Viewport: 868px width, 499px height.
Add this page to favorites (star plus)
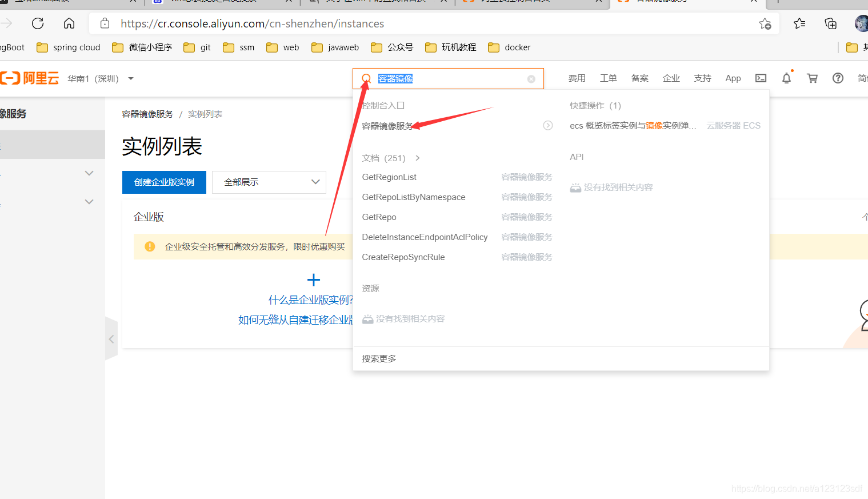coord(765,23)
